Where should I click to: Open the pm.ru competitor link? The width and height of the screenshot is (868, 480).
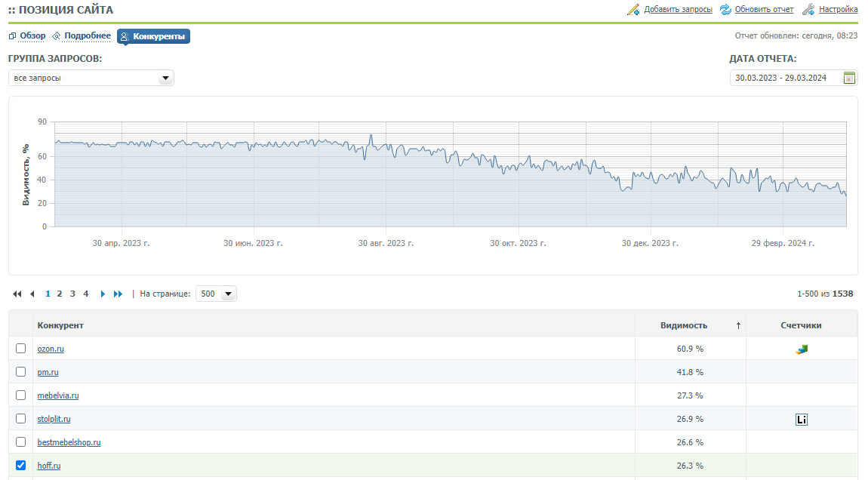[48, 372]
